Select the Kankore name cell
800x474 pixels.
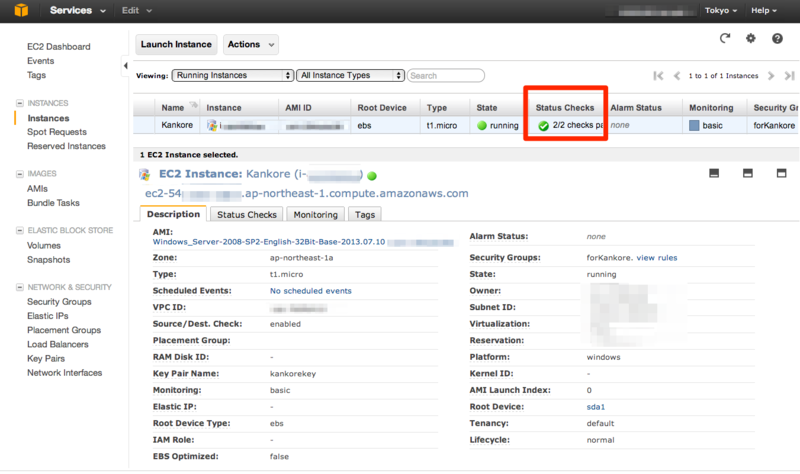(177, 125)
